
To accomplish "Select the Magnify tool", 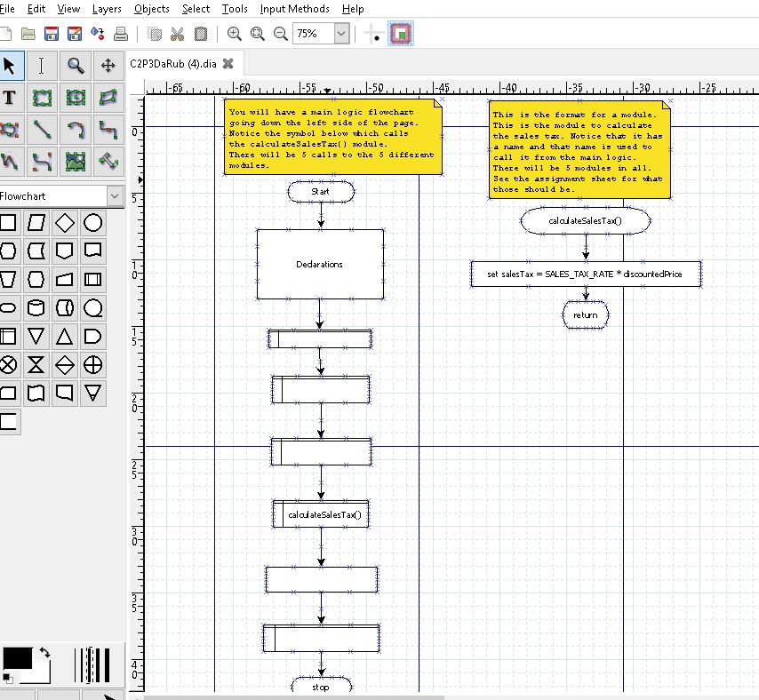I will tap(76, 65).
